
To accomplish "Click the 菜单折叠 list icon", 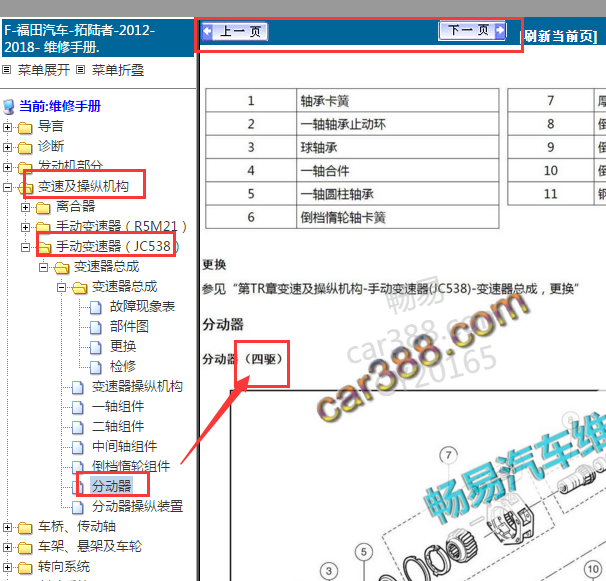I will coord(80,70).
